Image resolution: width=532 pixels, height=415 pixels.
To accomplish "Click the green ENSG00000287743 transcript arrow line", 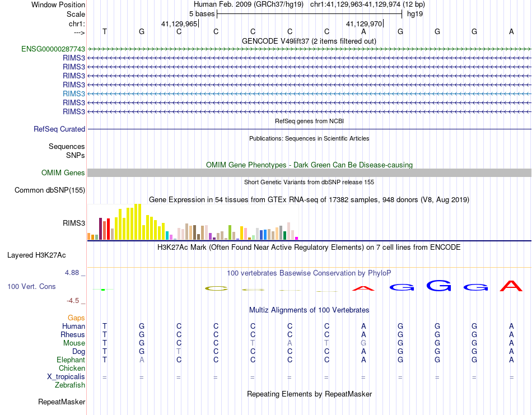I will click(309, 49).
